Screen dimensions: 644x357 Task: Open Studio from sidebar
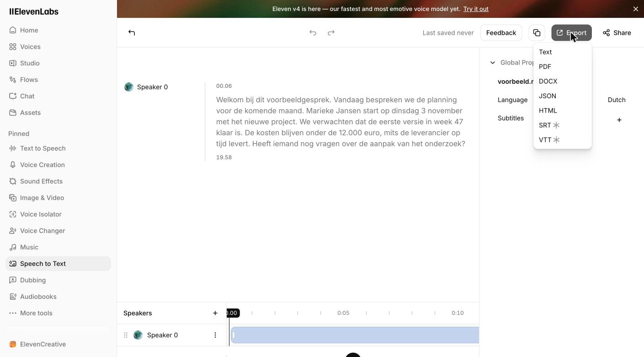click(58, 63)
